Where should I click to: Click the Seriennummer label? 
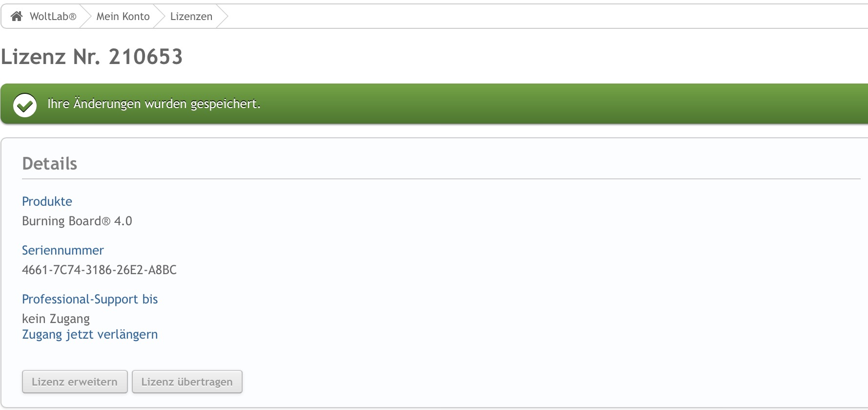(x=63, y=250)
